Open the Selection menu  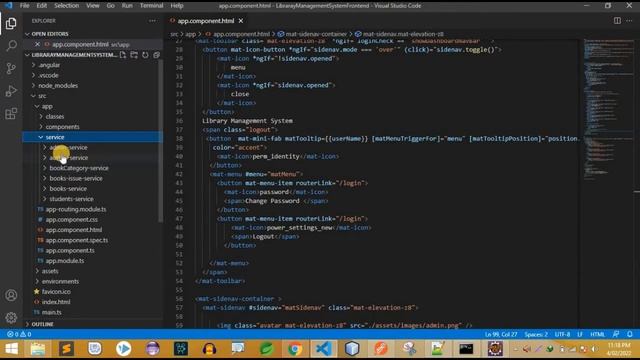point(67,6)
